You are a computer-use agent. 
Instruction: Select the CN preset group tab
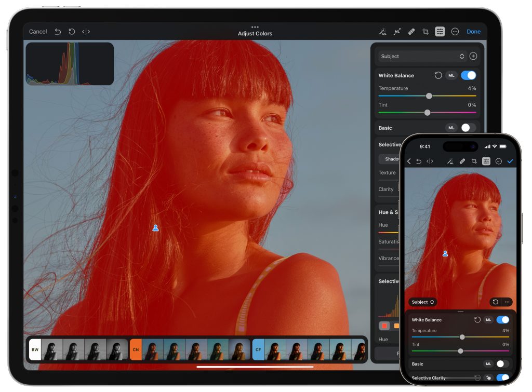(x=136, y=350)
